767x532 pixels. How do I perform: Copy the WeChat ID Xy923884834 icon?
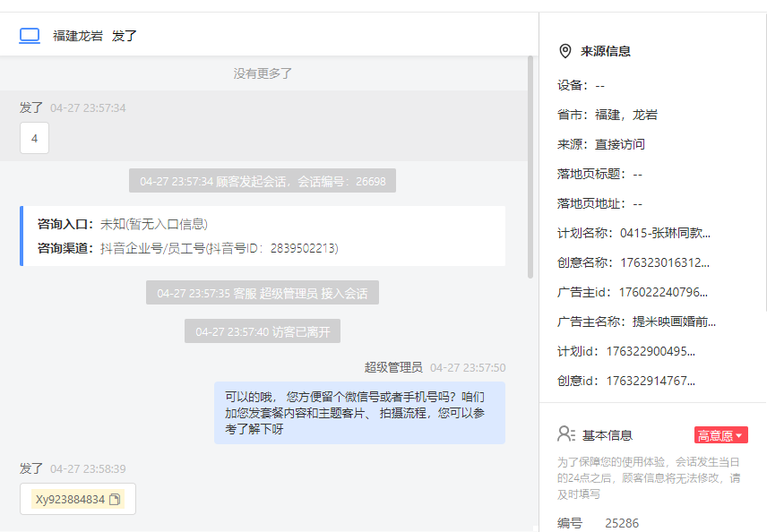pos(115,499)
